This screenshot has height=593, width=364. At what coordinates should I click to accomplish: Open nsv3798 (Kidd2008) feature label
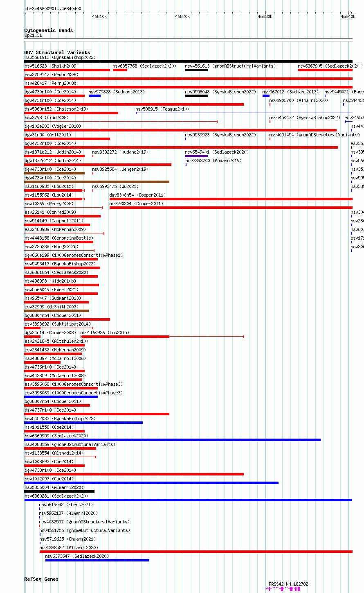click(47, 118)
